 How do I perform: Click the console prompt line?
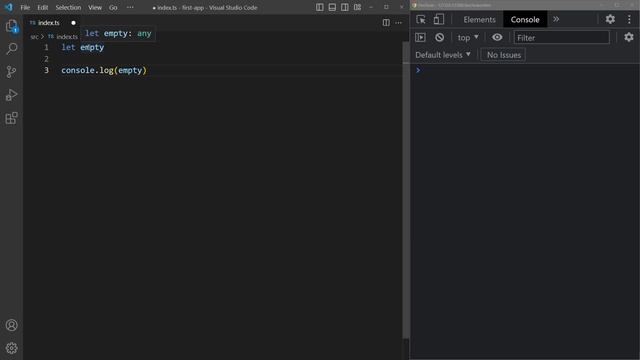click(524, 70)
